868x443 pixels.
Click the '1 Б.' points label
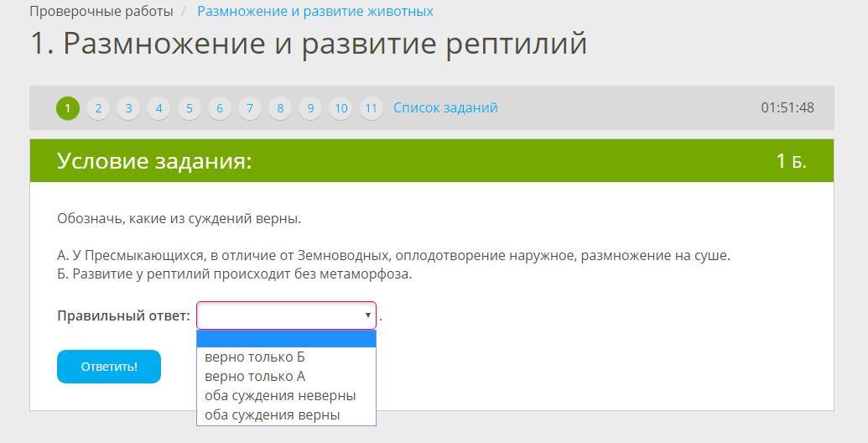point(791,161)
